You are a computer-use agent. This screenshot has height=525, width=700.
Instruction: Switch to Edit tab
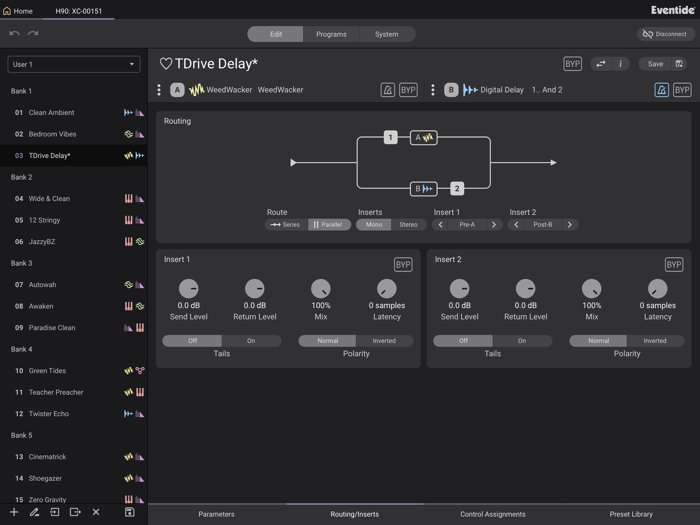pos(275,34)
